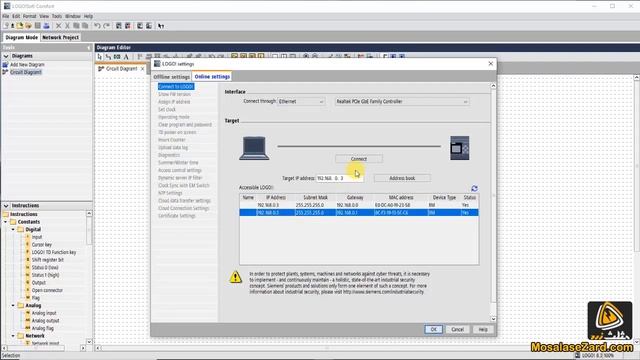Open the Tools menu

click(57, 16)
